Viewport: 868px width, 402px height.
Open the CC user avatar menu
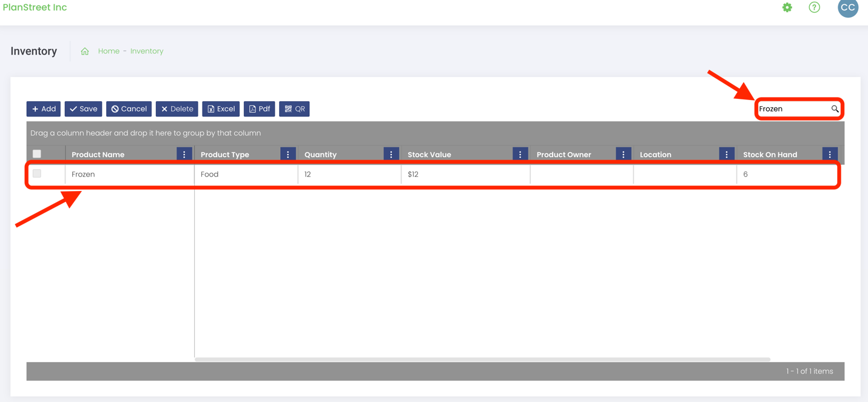847,8
